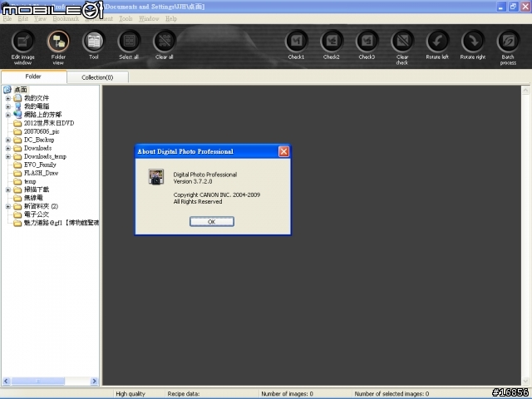Screen dimensions: 532x399
Task: Click Number of images: 0 status text
Action: pyautogui.click(x=287, y=393)
